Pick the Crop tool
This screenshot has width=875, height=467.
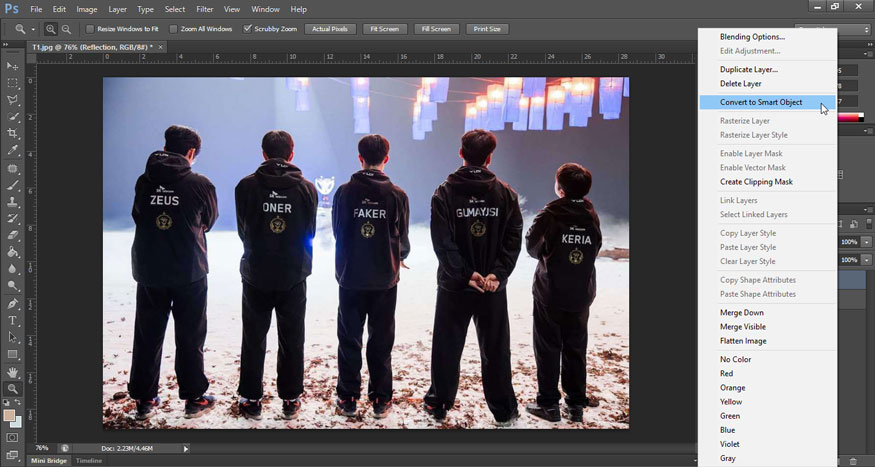click(13, 134)
